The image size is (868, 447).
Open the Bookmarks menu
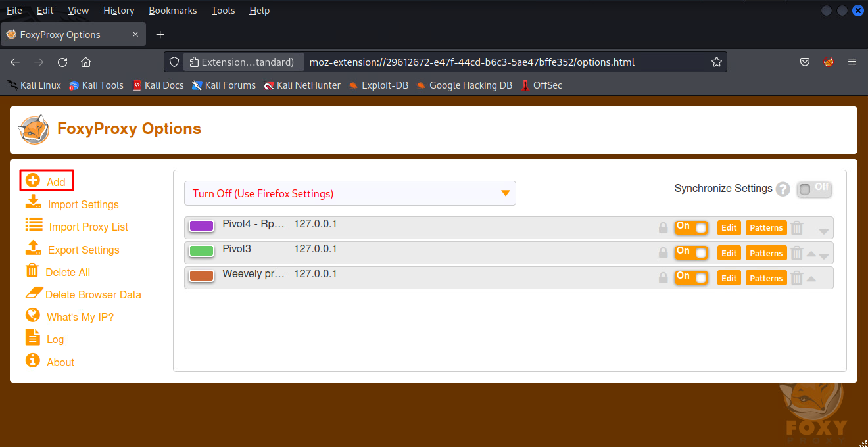tap(173, 11)
